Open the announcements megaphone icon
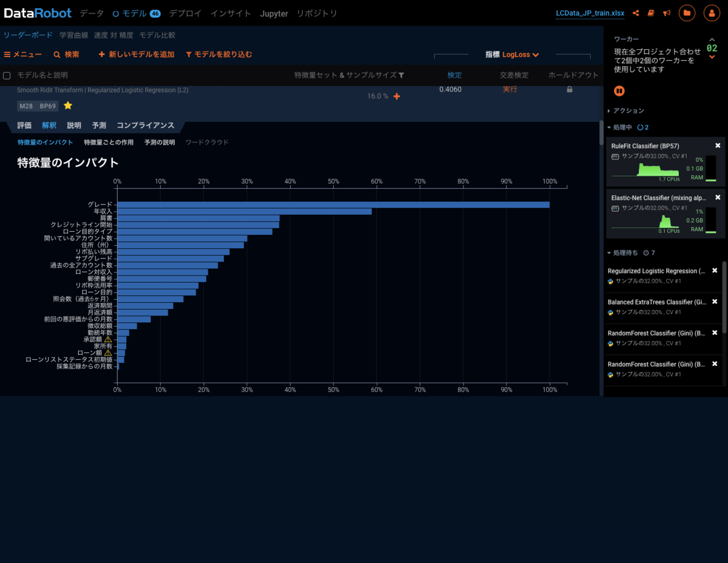 [x=667, y=13]
